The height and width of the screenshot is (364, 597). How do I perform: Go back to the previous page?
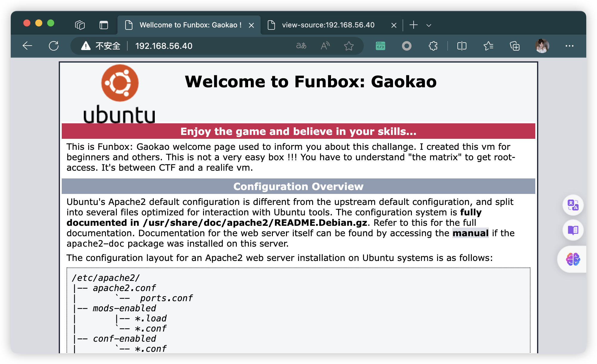tap(27, 46)
